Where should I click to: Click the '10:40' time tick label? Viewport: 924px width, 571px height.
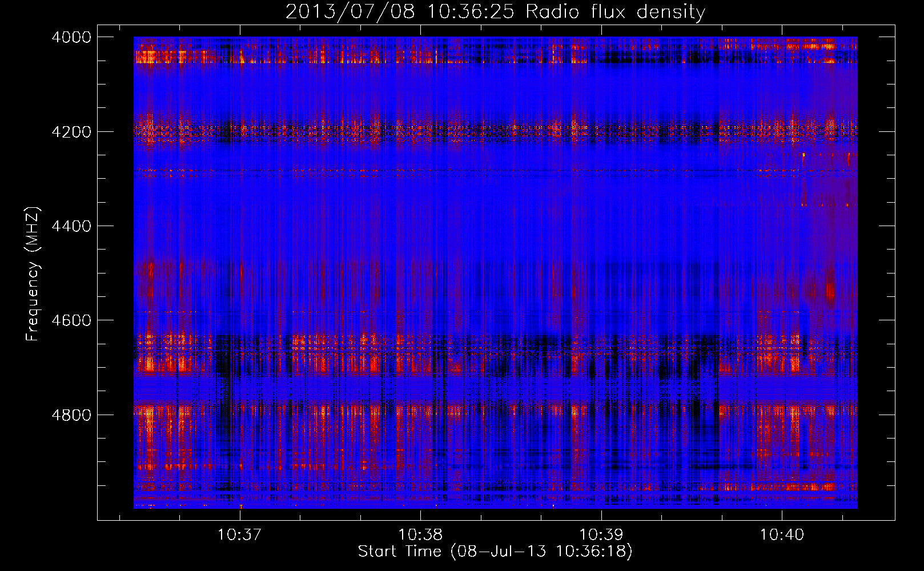pyautogui.click(x=781, y=534)
